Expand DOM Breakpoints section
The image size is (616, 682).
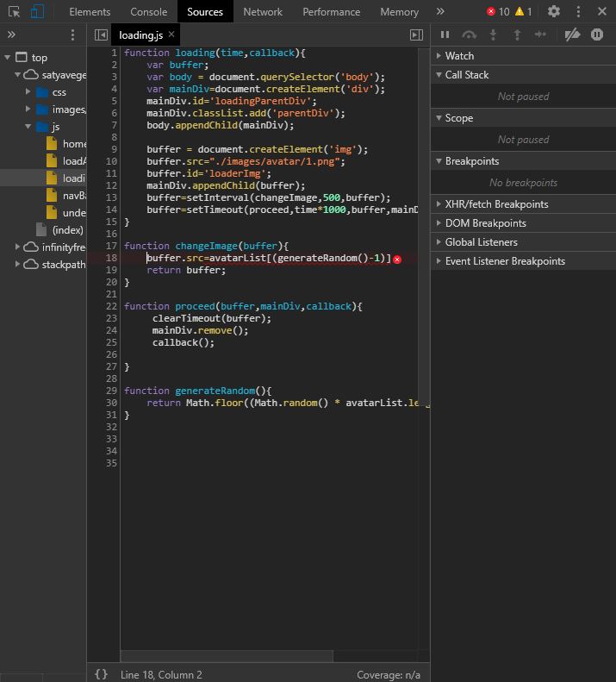pyautogui.click(x=523, y=223)
